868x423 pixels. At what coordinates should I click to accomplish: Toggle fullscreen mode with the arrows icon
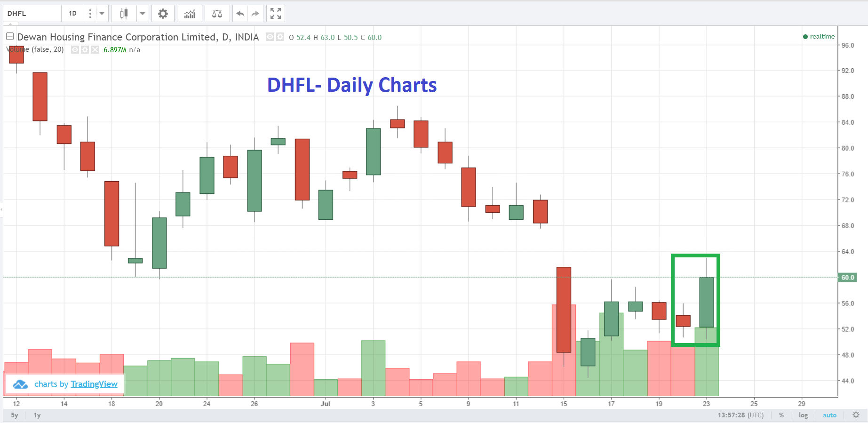tap(276, 14)
